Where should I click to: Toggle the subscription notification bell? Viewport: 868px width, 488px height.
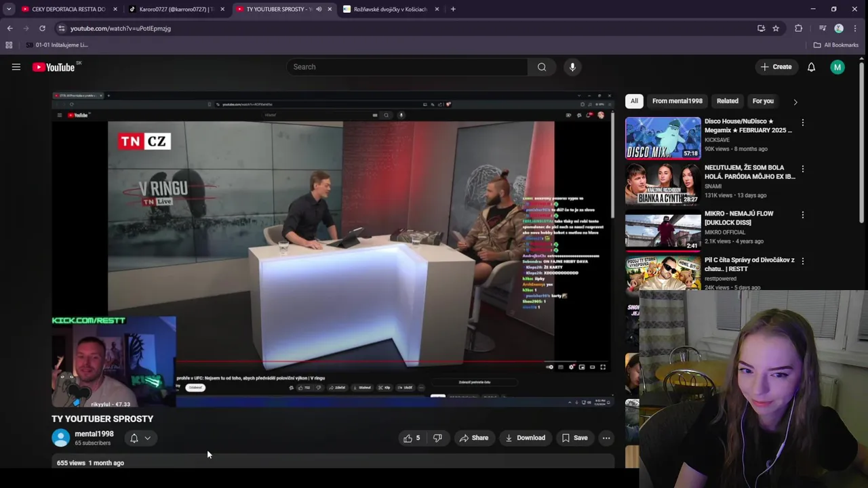click(134, 438)
